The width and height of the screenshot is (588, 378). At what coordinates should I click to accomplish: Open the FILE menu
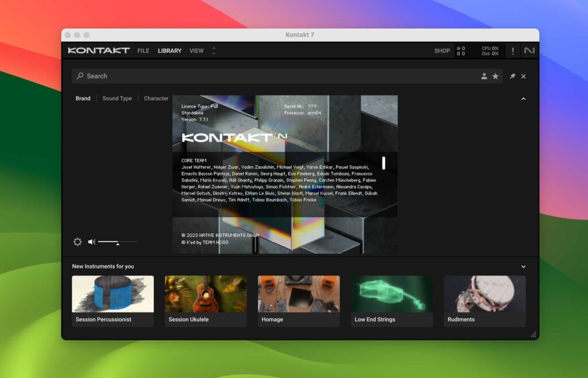[143, 50]
